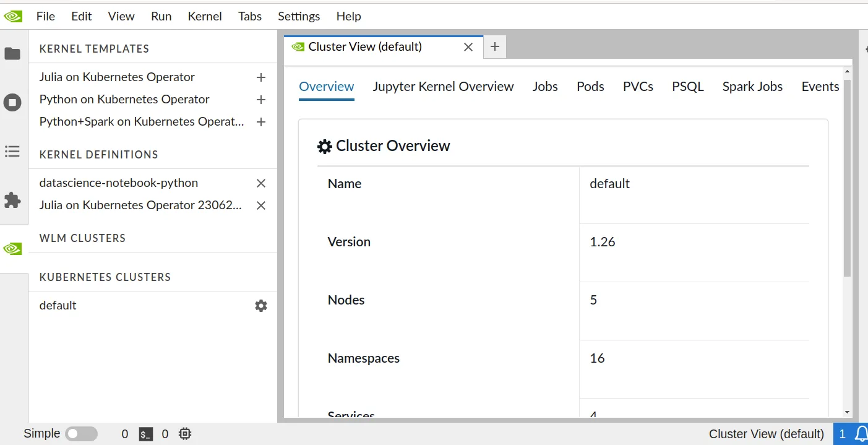Image resolution: width=868 pixels, height=445 pixels.
Task: Select the default Kubernetes cluster
Action: [58, 306]
